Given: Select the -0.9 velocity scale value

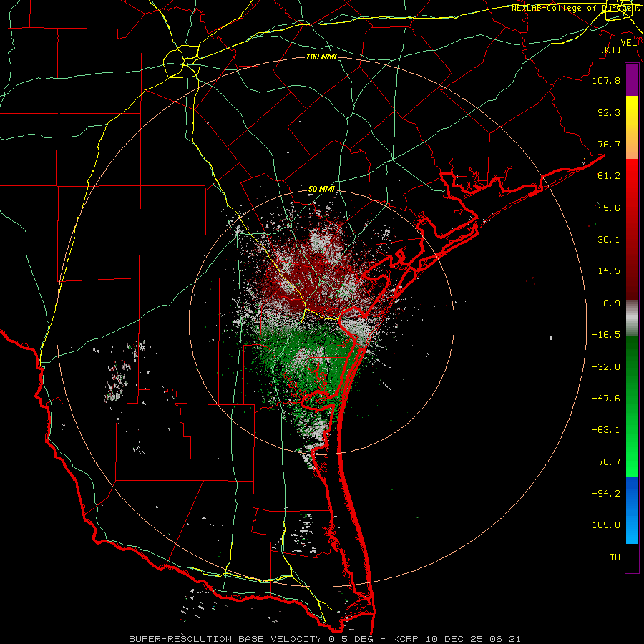Looking at the screenshot, I should (x=609, y=303).
